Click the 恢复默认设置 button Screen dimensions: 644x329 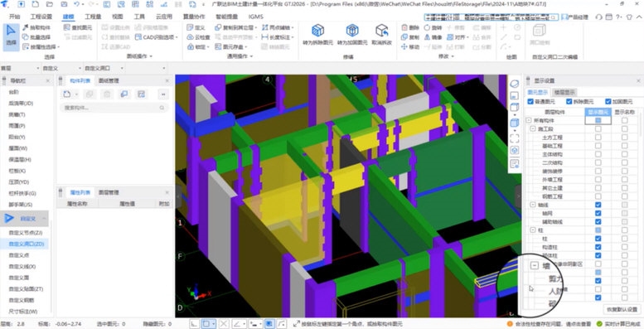click(622, 309)
